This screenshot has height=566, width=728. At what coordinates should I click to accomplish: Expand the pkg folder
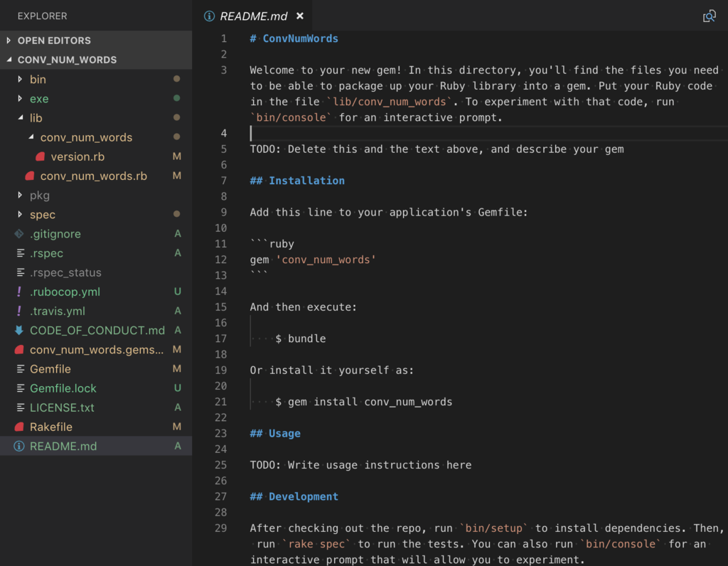pyautogui.click(x=19, y=195)
